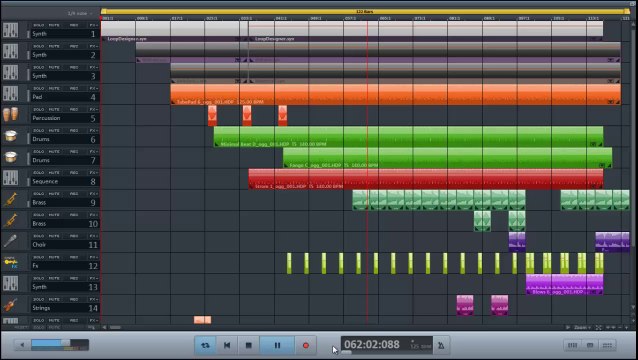Click the 062:02:088 time display
The width and height of the screenshot is (638, 360).
coord(372,345)
